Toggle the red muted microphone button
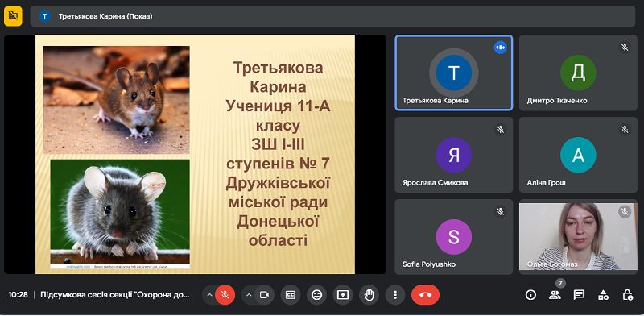 tap(225, 294)
